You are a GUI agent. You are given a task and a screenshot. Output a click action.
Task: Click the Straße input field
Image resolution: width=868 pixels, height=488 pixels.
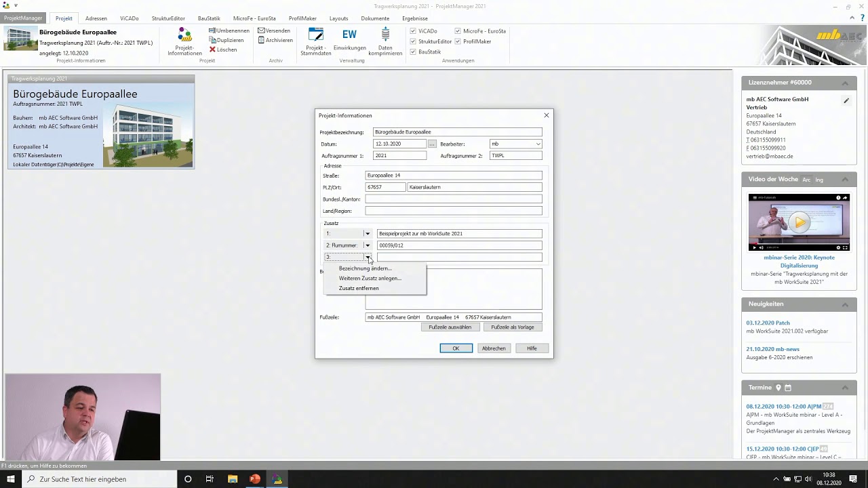click(454, 176)
